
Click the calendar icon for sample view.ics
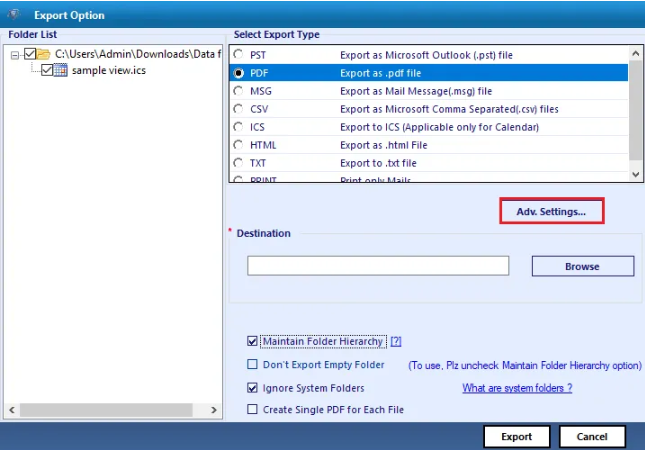coord(61,70)
